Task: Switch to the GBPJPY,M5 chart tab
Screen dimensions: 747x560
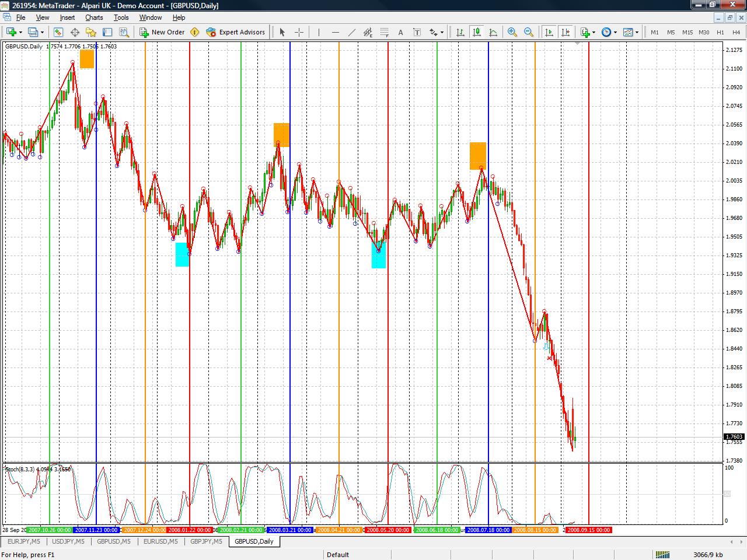Action: 206,541
